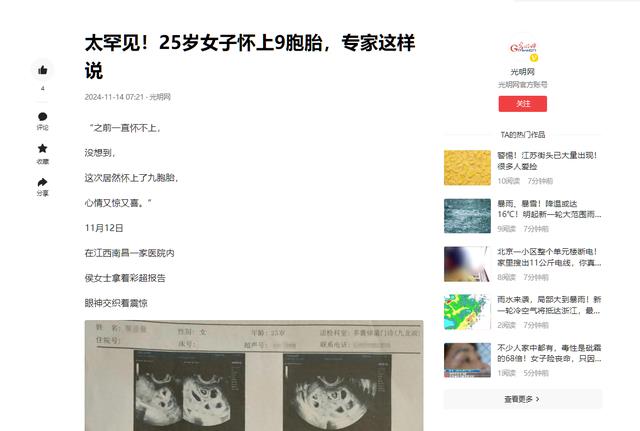Open the 雨水来袭，局部大到暴雨 headline
The width and height of the screenshot is (640, 431).
[549, 305]
